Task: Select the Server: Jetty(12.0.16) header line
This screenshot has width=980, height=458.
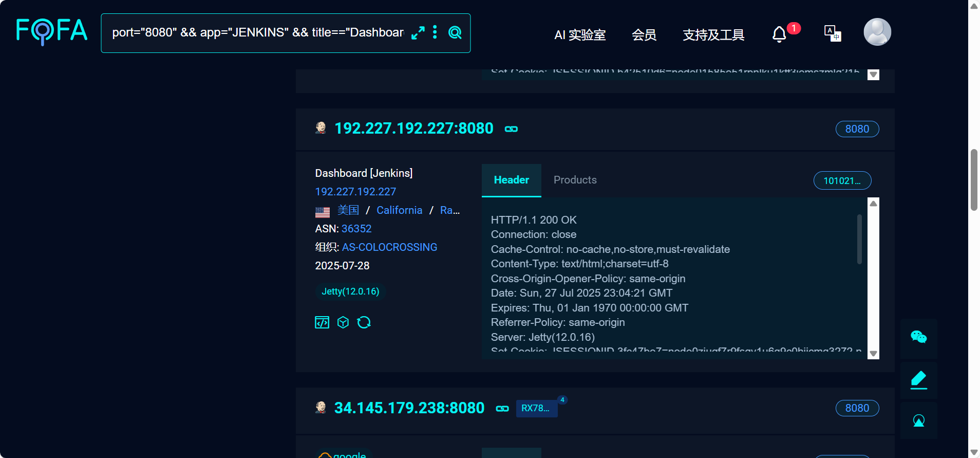Action: click(x=543, y=337)
